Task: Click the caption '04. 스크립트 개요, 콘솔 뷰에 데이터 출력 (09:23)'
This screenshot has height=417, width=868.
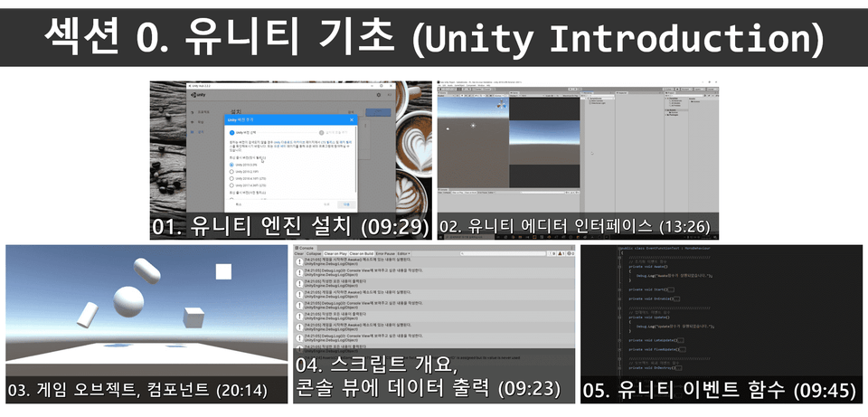Action: (428, 377)
